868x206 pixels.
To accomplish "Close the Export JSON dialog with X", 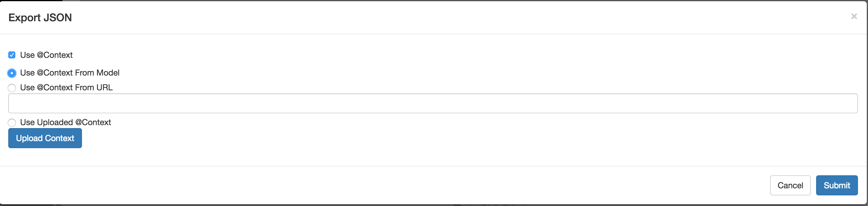I will [854, 16].
